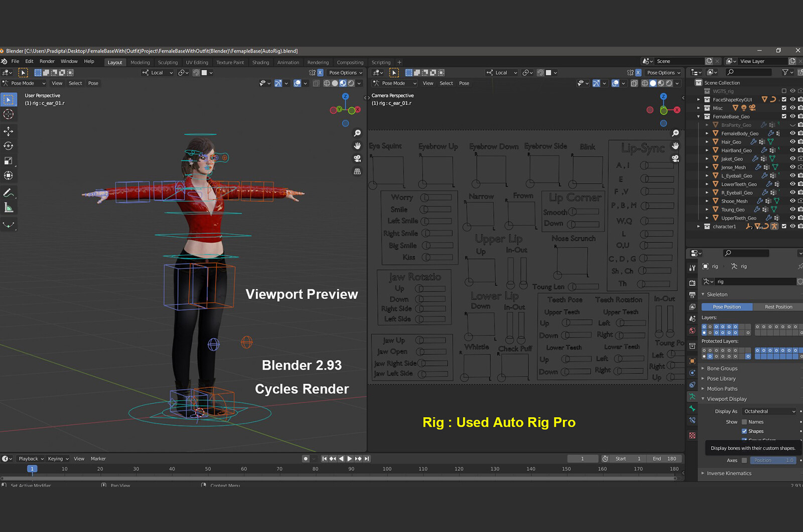Activate the 3D Cursor tool
Screen dimensions: 803x532
point(9,114)
